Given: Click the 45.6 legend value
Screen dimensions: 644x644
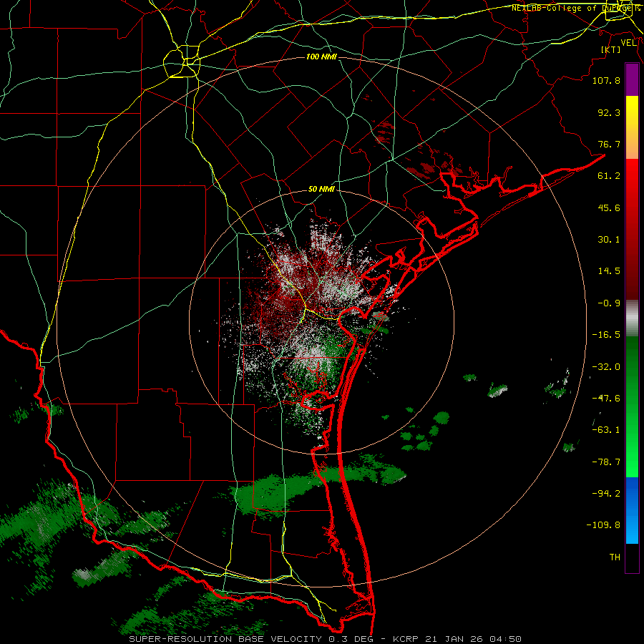Looking at the screenshot, I should coord(609,208).
